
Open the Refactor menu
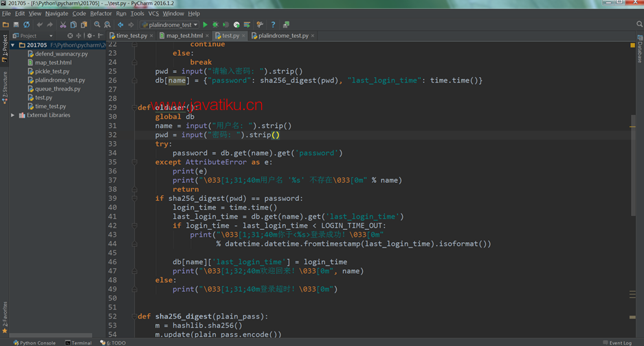point(101,14)
